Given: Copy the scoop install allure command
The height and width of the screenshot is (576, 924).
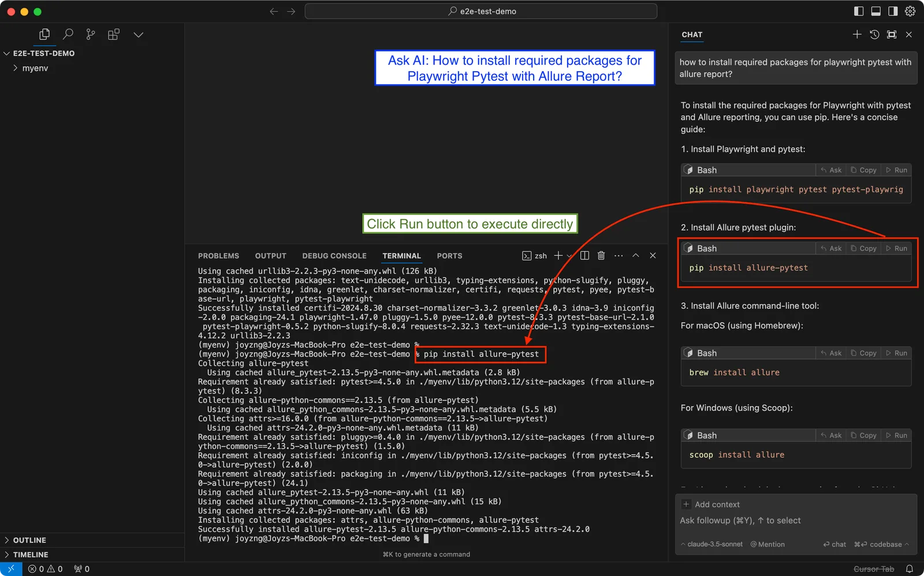Looking at the screenshot, I should click(x=863, y=436).
